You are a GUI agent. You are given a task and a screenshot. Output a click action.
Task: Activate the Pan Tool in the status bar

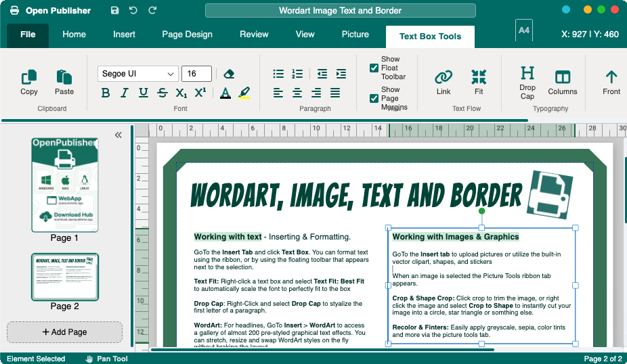107,359
